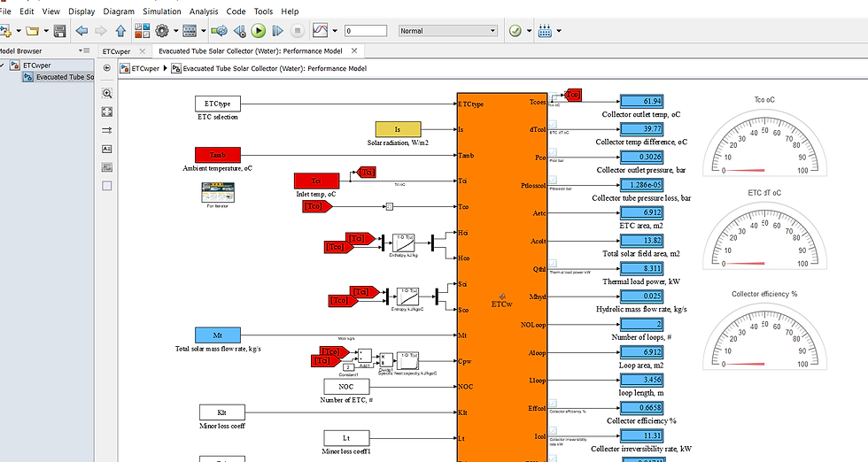
Task: Select the display showing 61.94
Action: point(641,101)
